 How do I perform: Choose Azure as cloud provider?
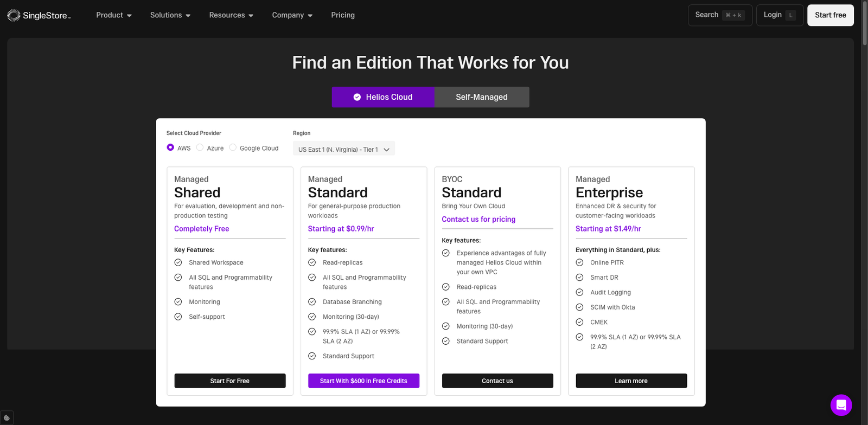(x=200, y=147)
